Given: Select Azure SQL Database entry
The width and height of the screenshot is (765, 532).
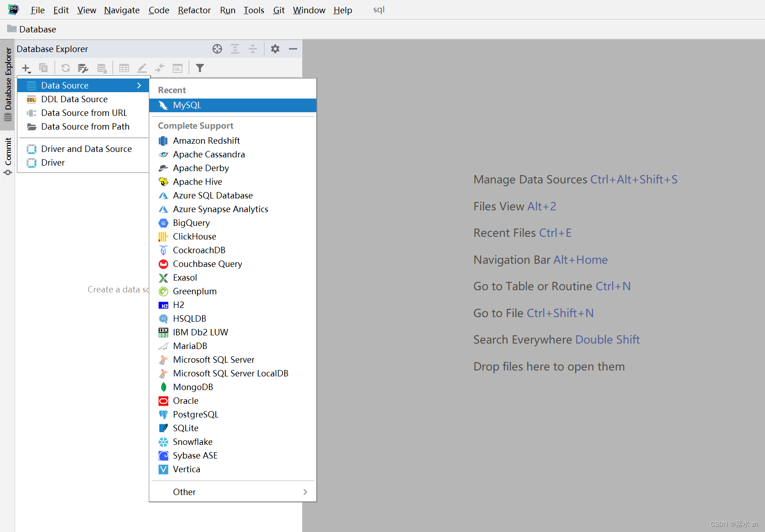Looking at the screenshot, I should click(x=233, y=195).
